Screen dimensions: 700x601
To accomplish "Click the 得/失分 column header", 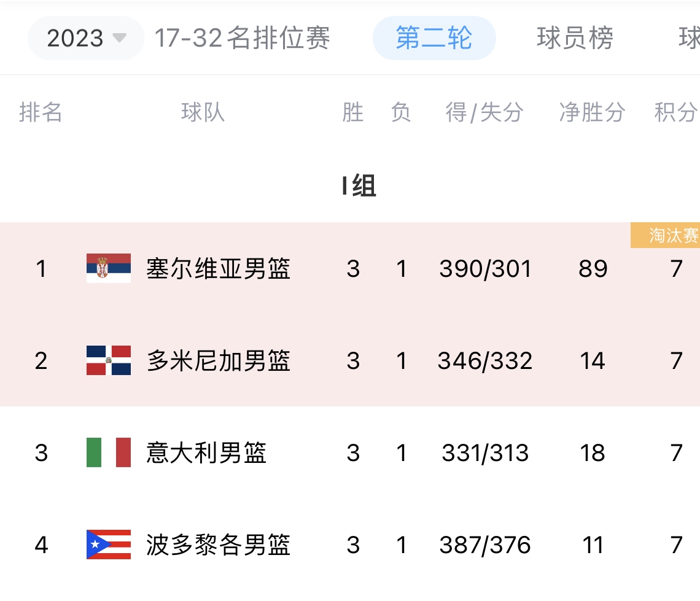I will (x=484, y=112).
